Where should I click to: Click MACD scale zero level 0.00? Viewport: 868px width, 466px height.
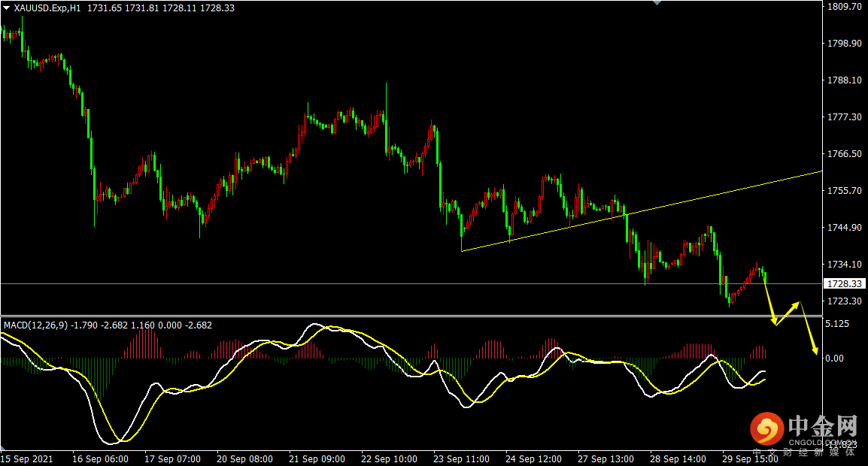pos(834,359)
